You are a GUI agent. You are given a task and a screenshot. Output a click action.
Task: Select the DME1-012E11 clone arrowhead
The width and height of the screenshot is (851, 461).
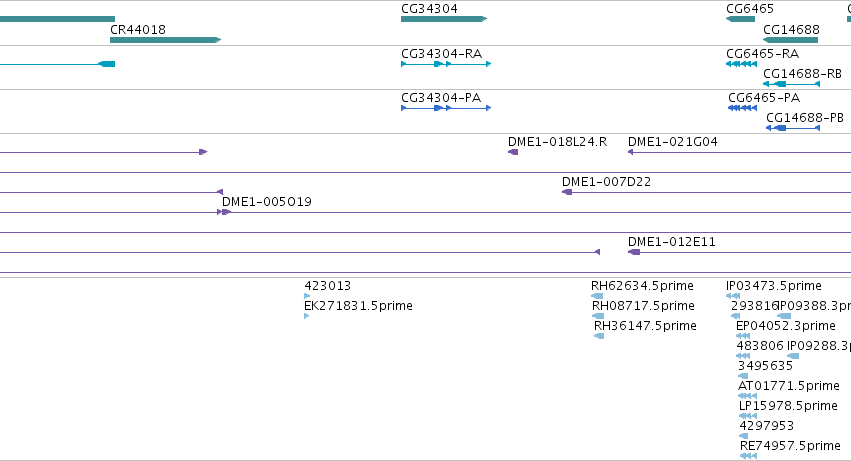(634, 252)
